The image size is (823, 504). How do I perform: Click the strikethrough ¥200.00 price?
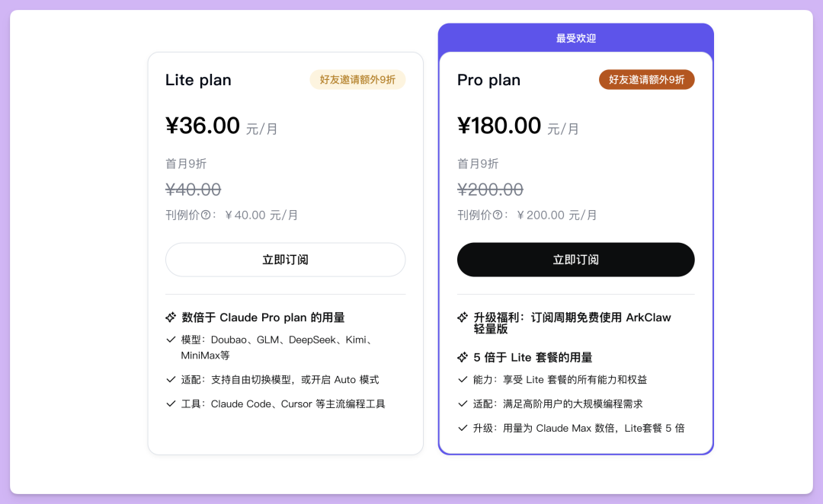tap(490, 189)
